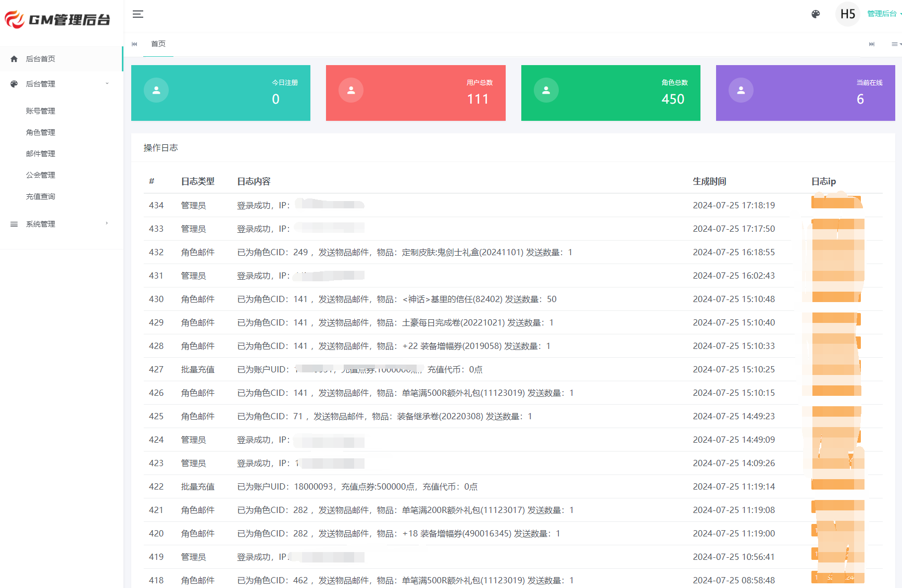Click the +22 装备增幅券 log entry
This screenshot has height=588, width=902.
tap(394, 346)
